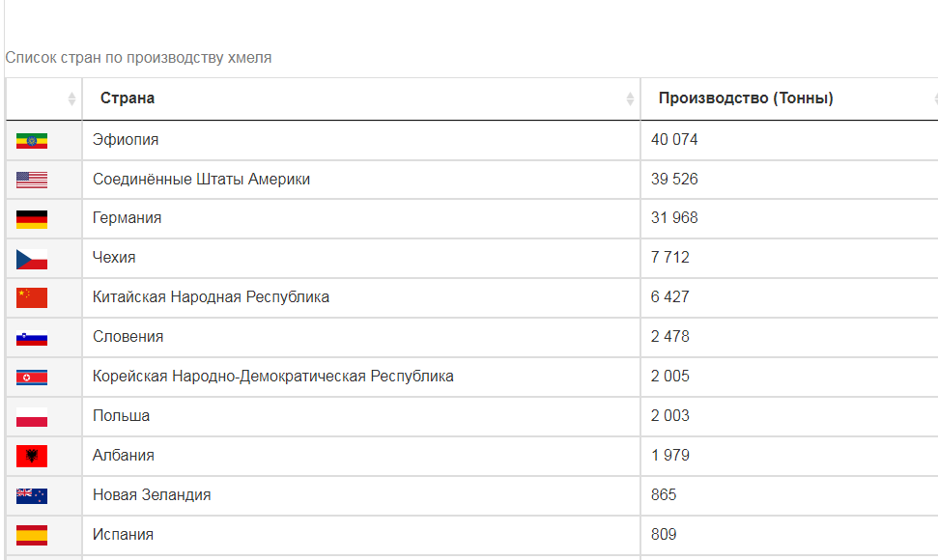Select the Соединённые Штаты Америки row text

(201, 180)
